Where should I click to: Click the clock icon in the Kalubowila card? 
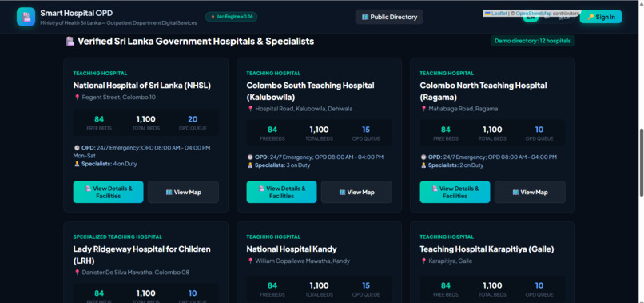tap(250, 157)
